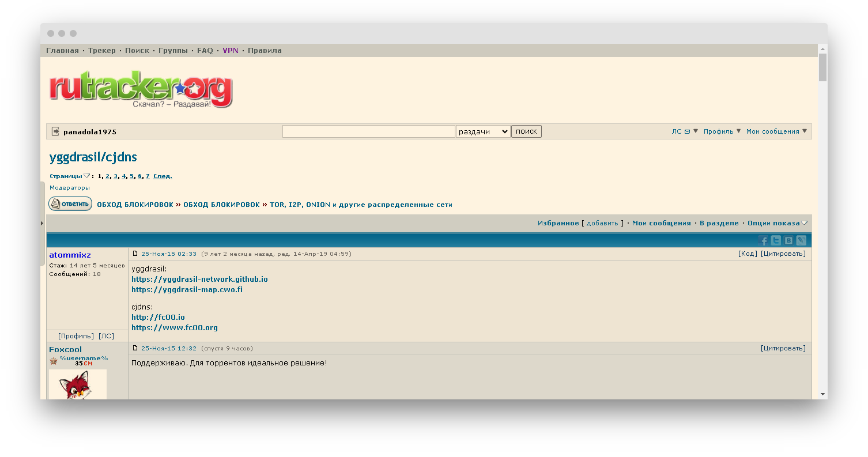868x457 pixels.
Task: Open В разделе link
Action: pyautogui.click(x=719, y=223)
